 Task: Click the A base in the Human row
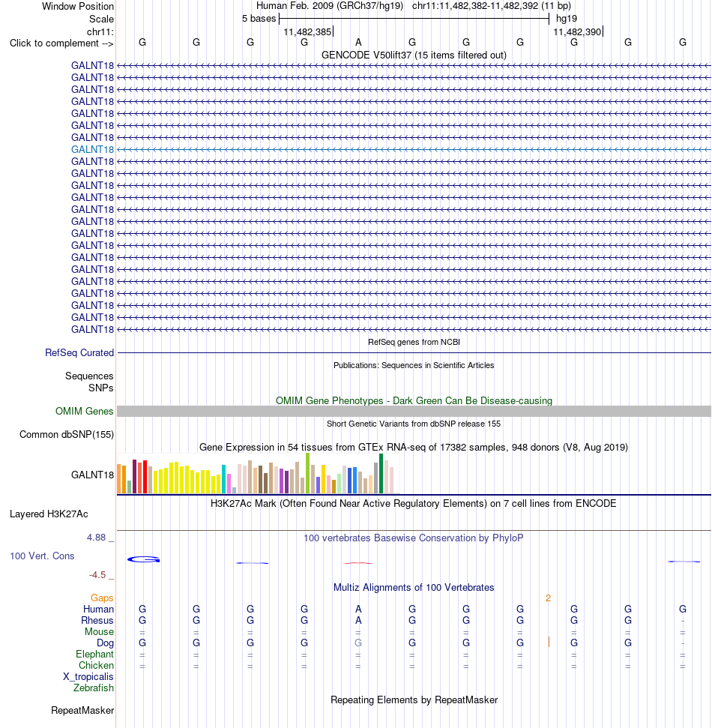tap(358, 609)
